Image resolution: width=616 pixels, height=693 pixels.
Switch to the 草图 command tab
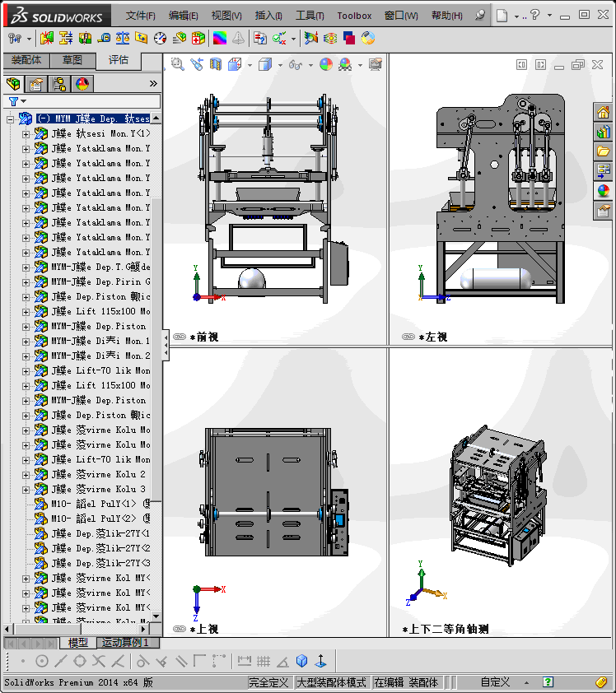72,60
